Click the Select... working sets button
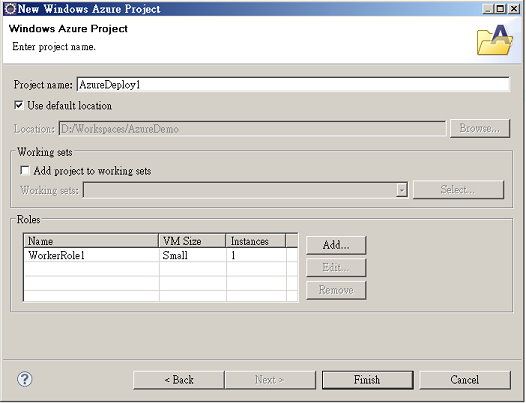This screenshot has height=403, width=526. click(458, 190)
